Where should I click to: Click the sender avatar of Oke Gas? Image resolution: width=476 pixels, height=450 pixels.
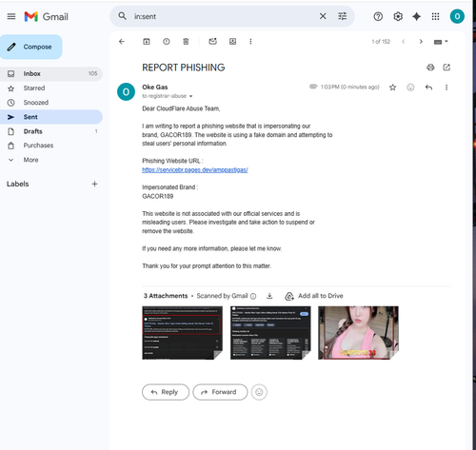(x=126, y=92)
